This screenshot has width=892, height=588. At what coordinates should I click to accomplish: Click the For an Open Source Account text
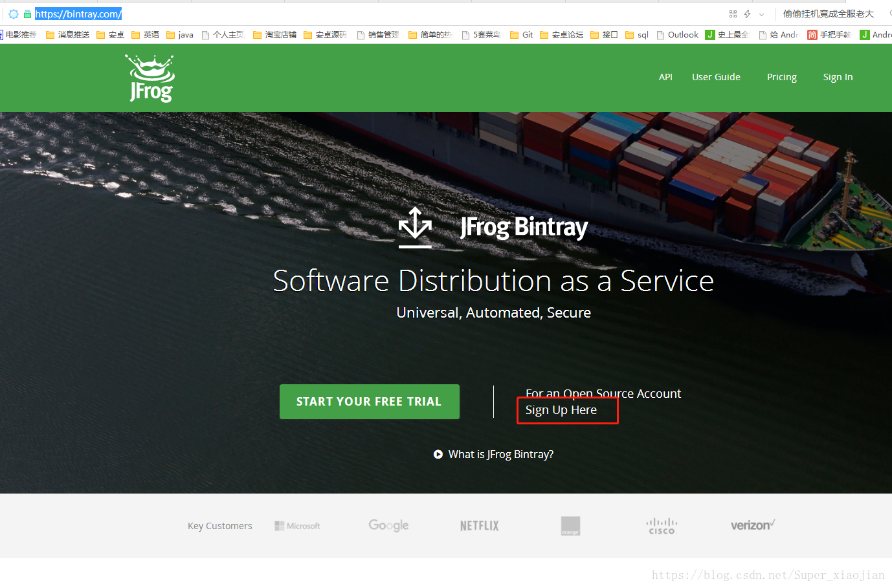603,393
